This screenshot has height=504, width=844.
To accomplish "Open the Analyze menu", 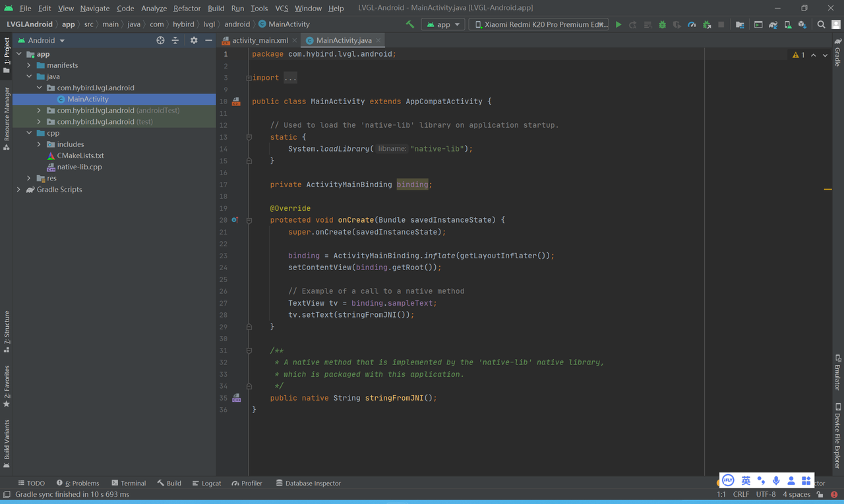I will (154, 8).
